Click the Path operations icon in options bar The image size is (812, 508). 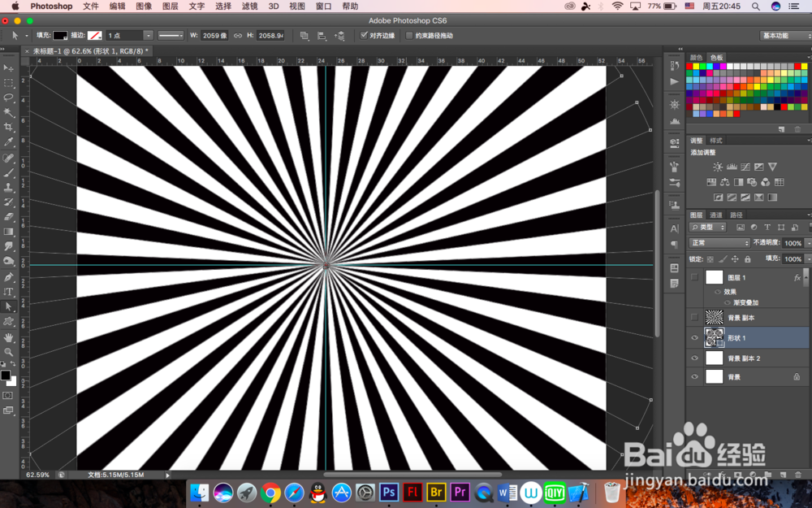(x=304, y=36)
